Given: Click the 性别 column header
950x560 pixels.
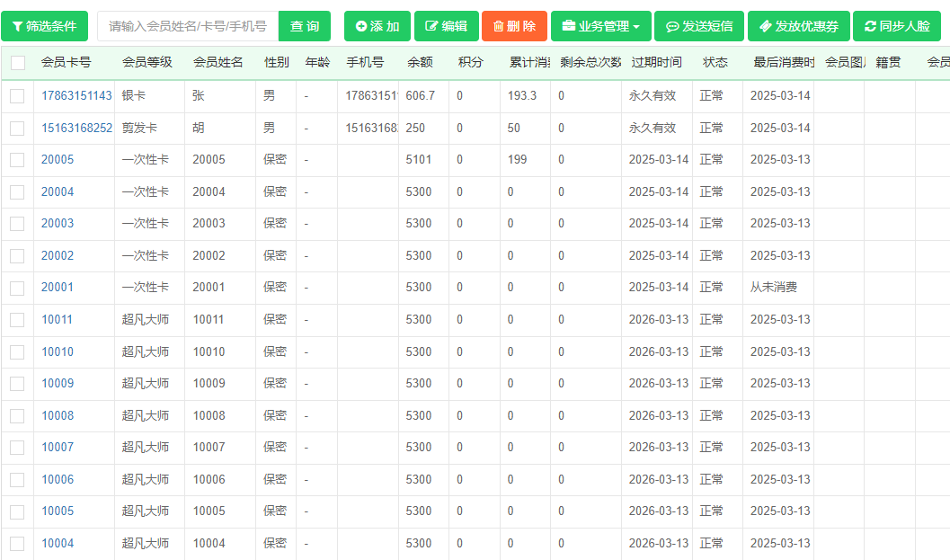Looking at the screenshot, I should 276,62.
